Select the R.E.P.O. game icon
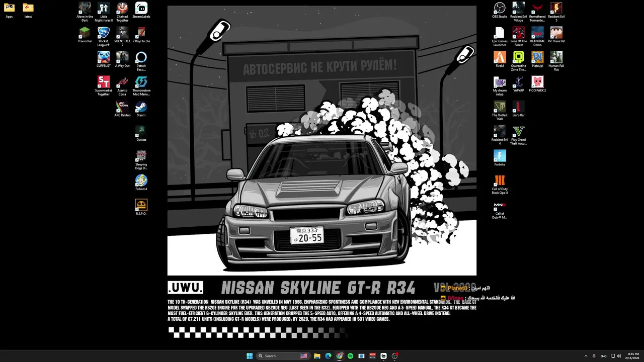The image size is (644, 362). click(x=141, y=208)
